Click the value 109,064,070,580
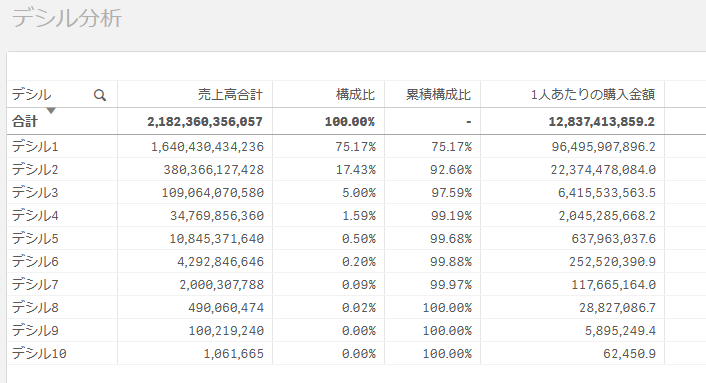 (x=213, y=193)
